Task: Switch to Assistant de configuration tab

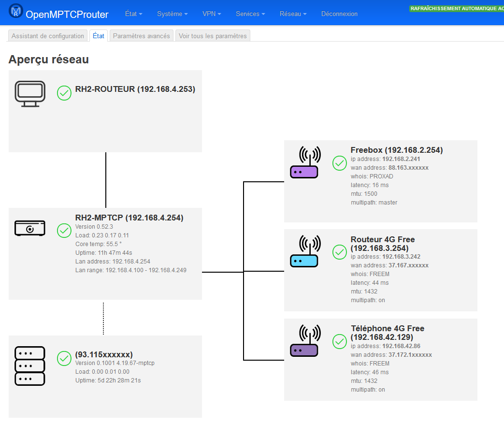Action: pos(48,36)
